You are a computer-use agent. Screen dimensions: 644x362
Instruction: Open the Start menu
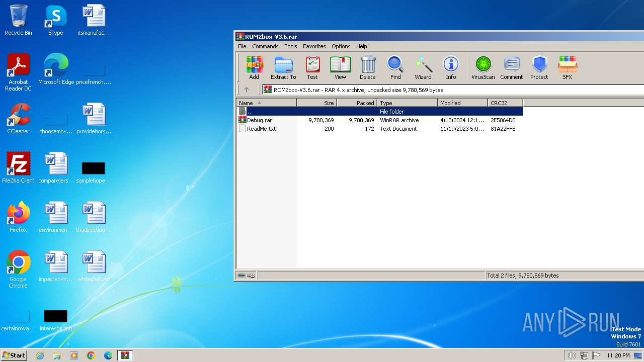pos(14,355)
